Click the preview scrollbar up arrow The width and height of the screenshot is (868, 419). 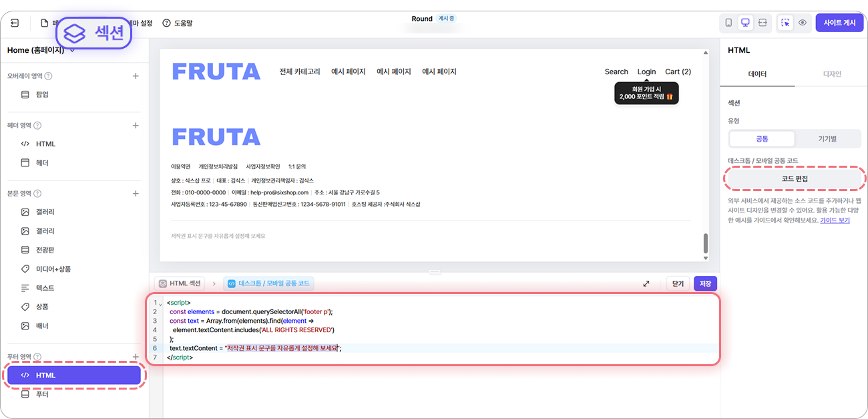(x=705, y=53)
